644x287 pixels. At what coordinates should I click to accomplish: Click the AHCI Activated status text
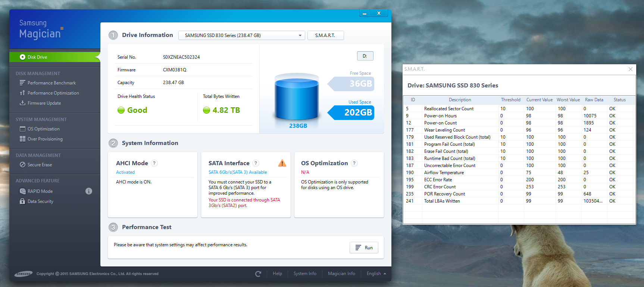click(x=125, y=172)
